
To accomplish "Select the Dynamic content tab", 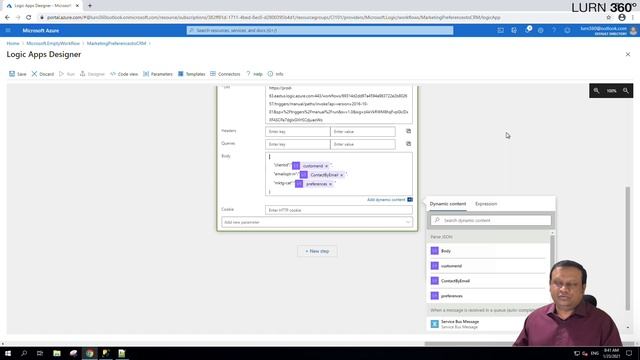I will (x=448, y=204).
